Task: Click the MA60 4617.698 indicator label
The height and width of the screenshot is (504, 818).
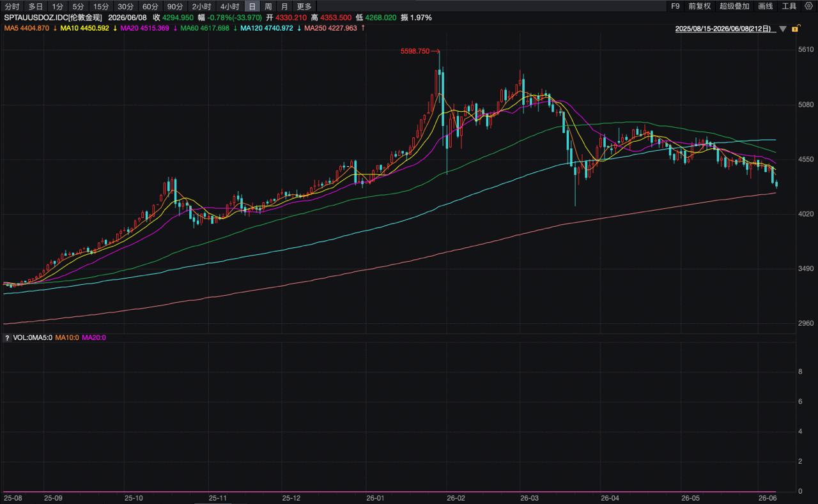Action: click(x=204, y=28)
